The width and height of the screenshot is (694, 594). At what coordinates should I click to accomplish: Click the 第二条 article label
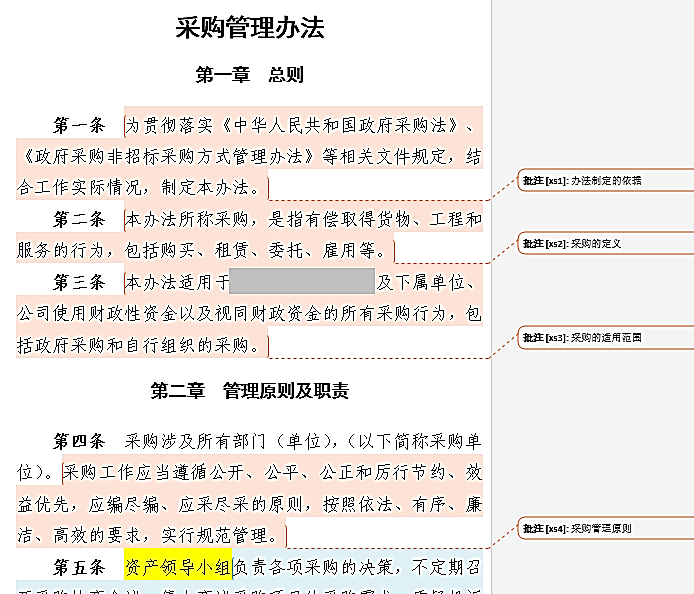[79, 220]
